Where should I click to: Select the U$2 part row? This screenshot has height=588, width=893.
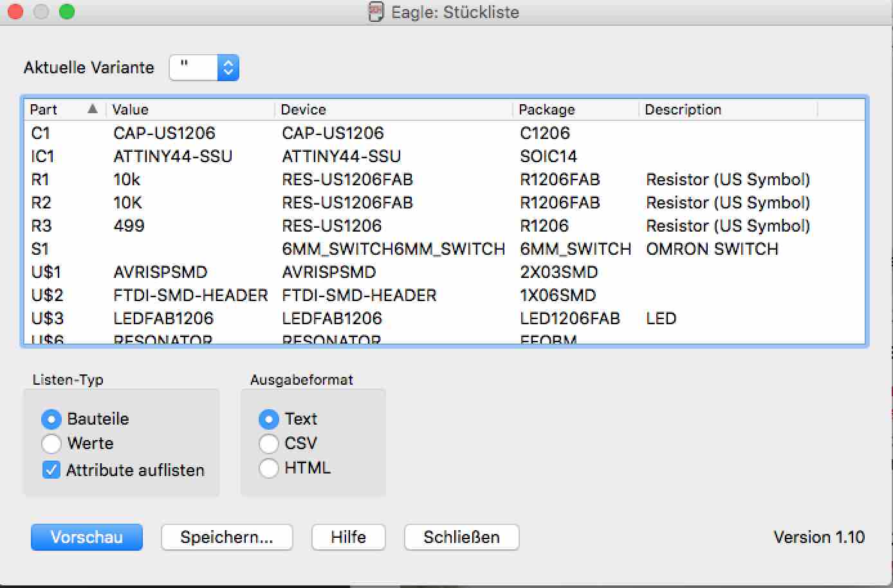(x=445, y=295)
